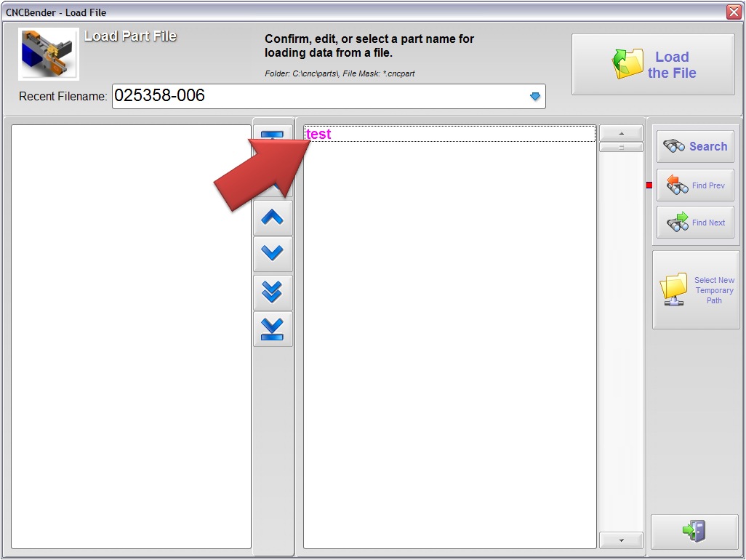This screenshot has width=746, height=560.
Task: Jump to bottom of list with bottom-bar arrow
Action: pyautogui.click(x=273, y=329)
